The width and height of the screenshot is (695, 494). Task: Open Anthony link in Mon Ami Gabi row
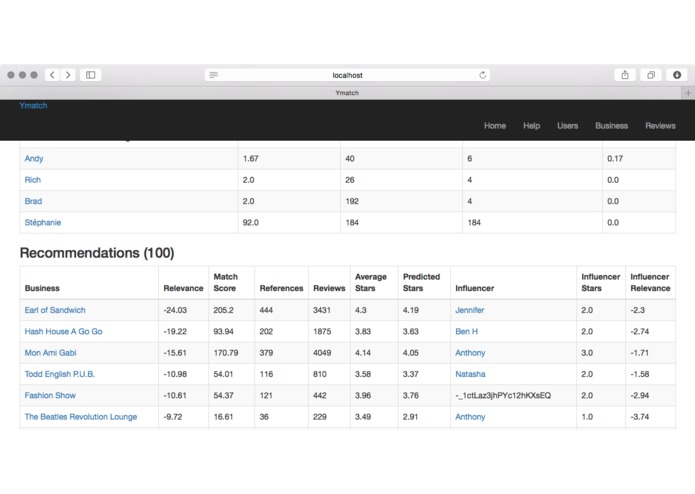click(470, 353)
